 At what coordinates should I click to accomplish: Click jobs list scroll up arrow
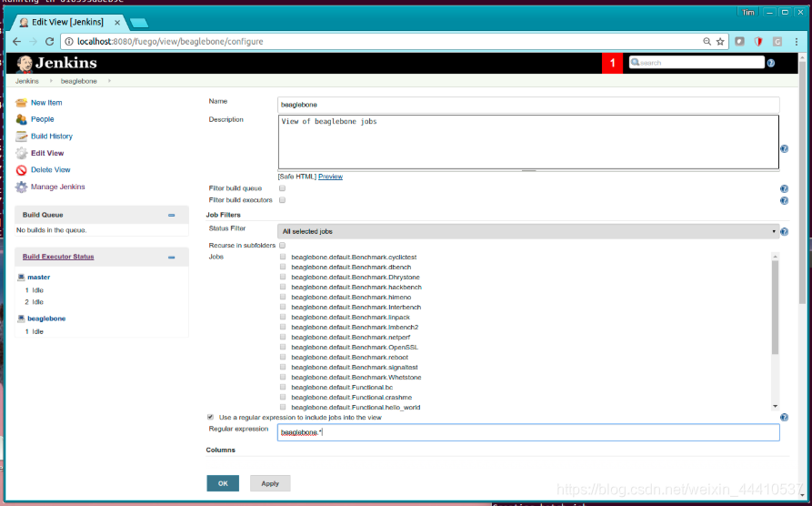click(x=775, y=256)
